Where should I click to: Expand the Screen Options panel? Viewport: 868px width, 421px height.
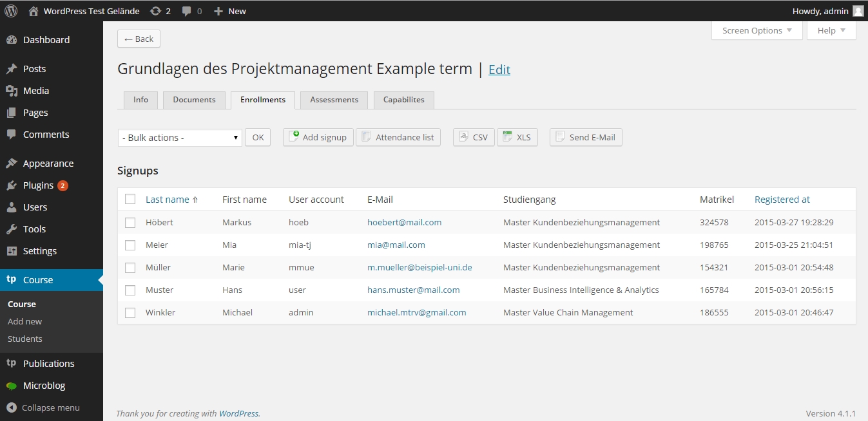757,31
